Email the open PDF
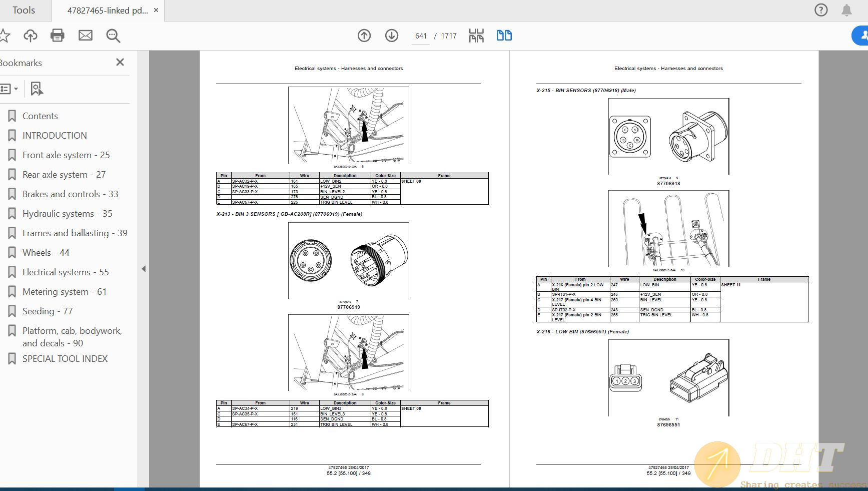The image size is (868, 491). point(85,36)
